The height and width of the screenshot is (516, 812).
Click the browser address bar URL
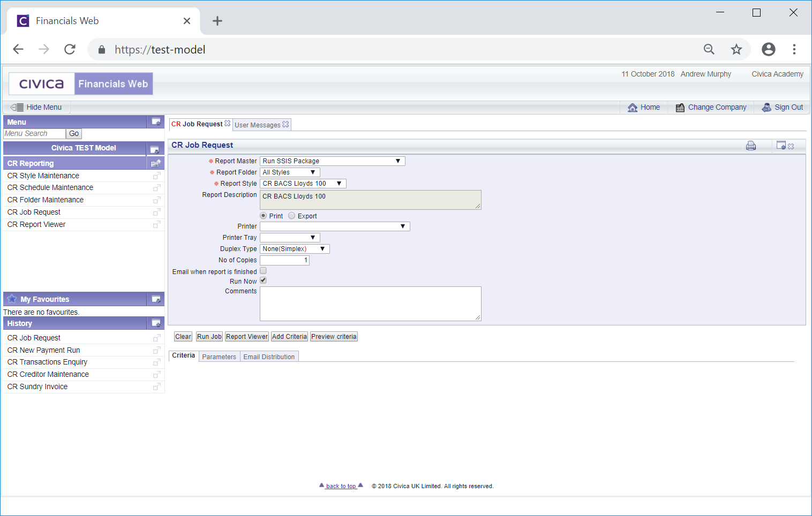[x=160, y=50]
